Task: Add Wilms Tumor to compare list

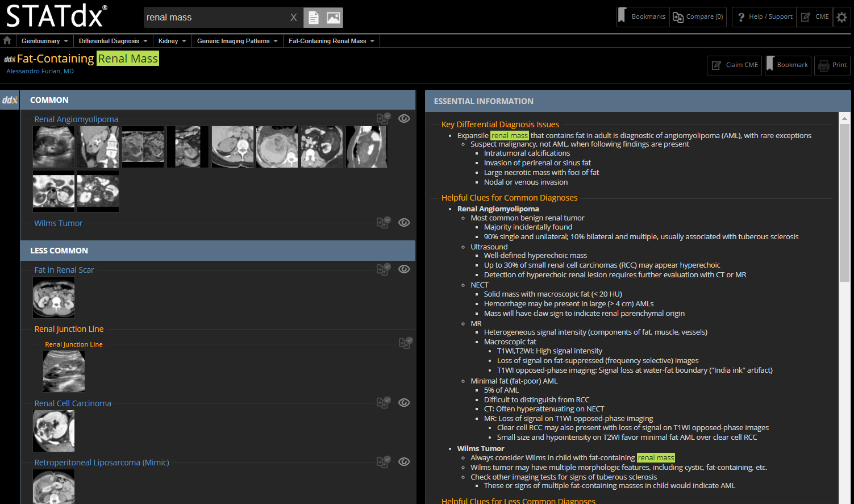Action: click(x=383, y=222)
